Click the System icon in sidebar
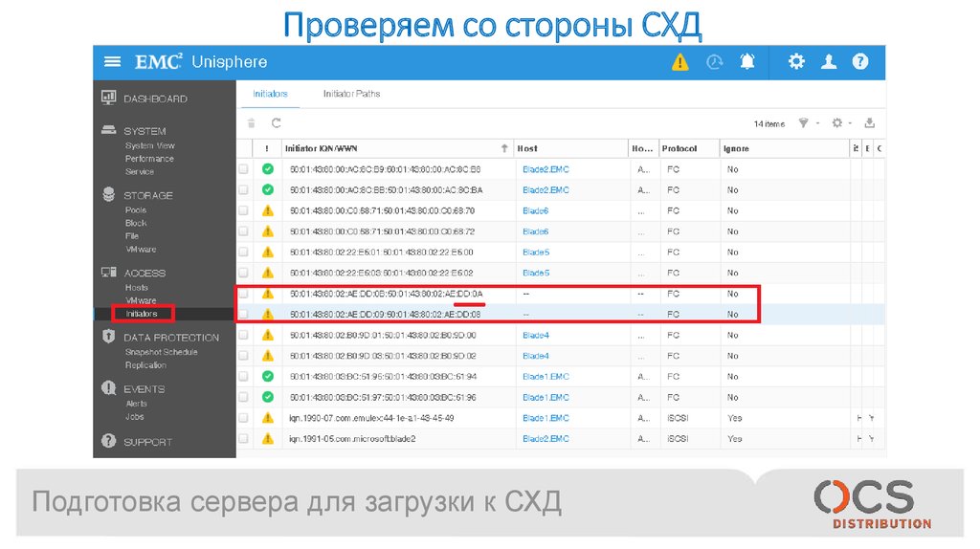 [x=109, y=130]
